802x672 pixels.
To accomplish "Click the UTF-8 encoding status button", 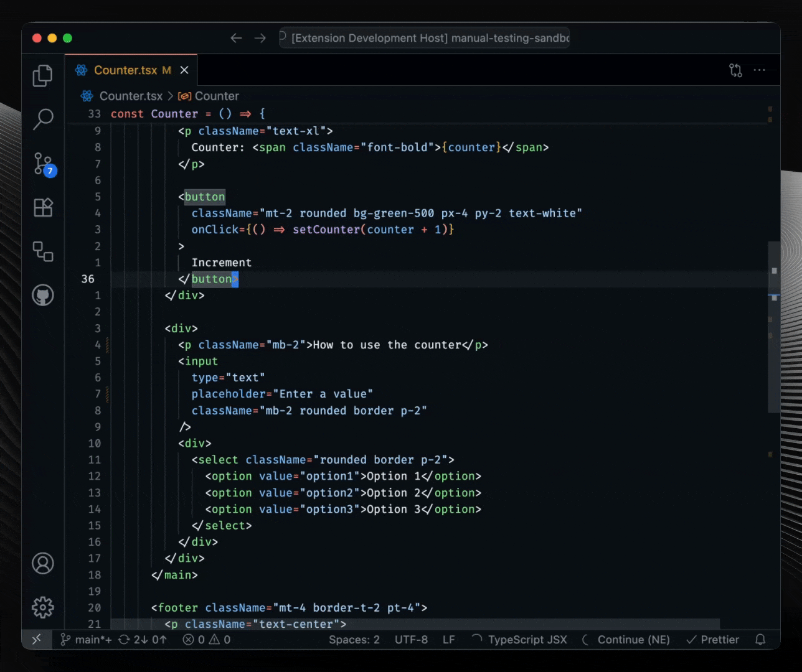I will coord(411,640).
